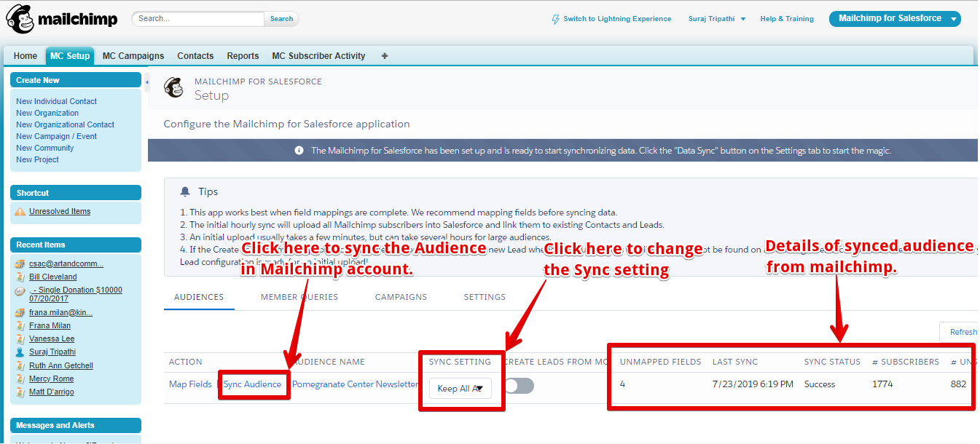Click the Sync Audience link
The width and height of the screenshot is (980, 444).
(252, 384)
